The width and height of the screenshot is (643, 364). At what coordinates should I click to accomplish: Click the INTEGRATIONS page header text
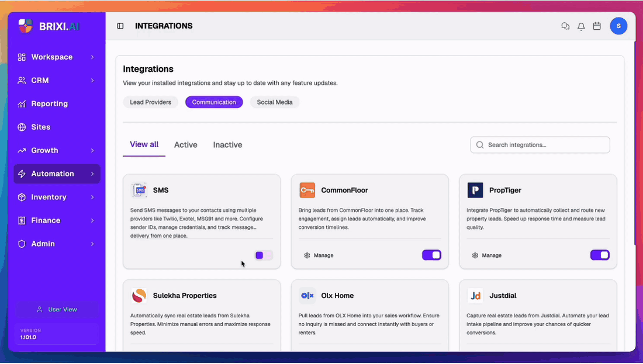tap(164, 26)
